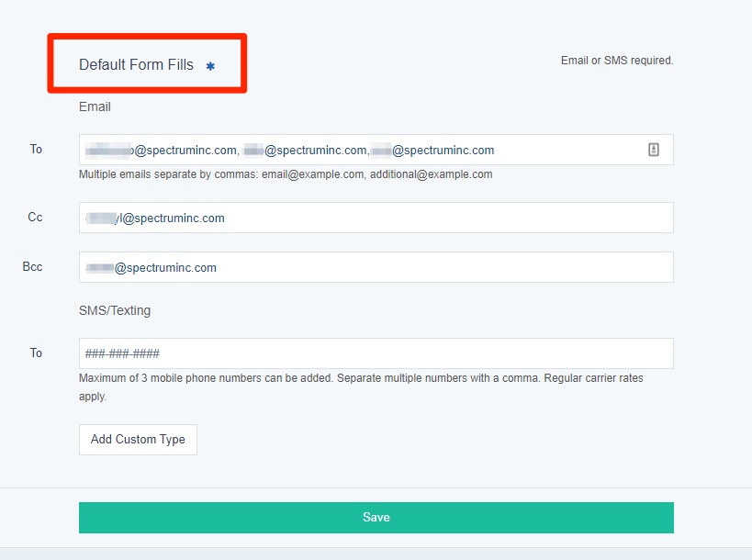The width and height of the screenshot is (752, 560).
Task: Click the green Save button
Action: (x=376, y=518)
